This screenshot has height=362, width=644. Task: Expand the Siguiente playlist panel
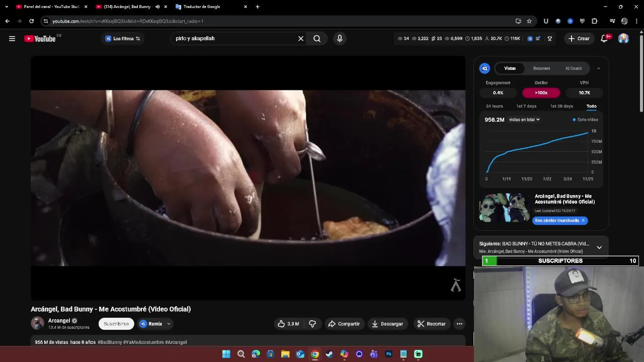[599, 247]
